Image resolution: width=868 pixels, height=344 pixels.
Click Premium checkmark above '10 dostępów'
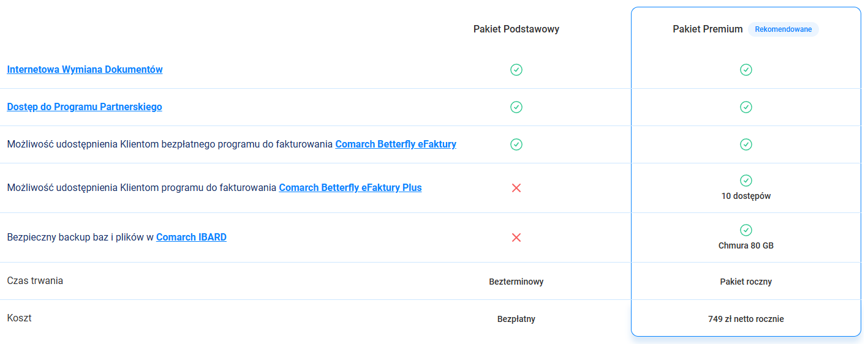click(745, 181)
